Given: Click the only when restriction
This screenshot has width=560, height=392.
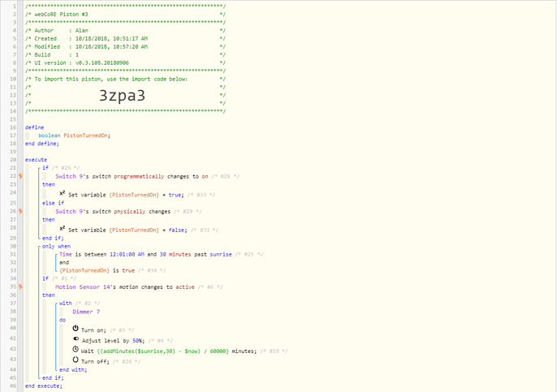Looking at the screenshot, I should coord(57,247).
